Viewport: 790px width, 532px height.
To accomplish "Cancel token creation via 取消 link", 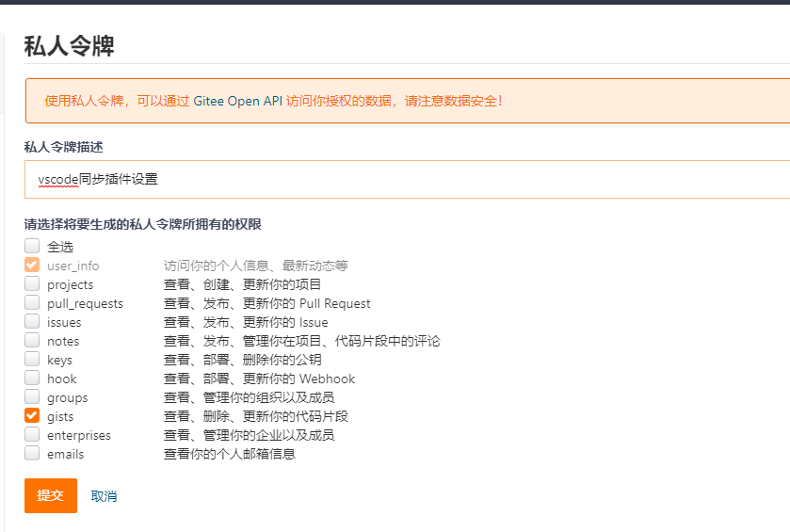I will (104, 496).
